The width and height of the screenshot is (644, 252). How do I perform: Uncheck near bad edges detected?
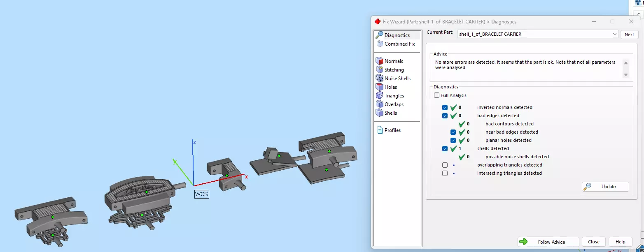(453, 132)
